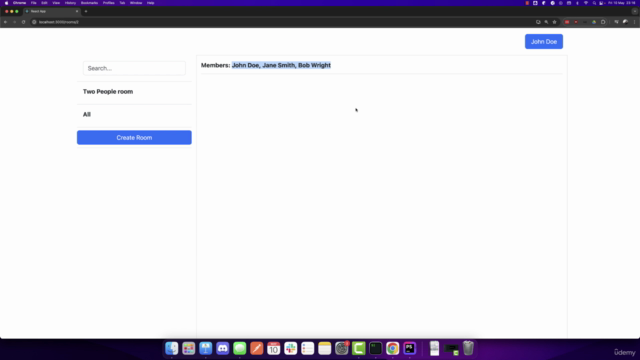Focus the Search rooms input

134,68
